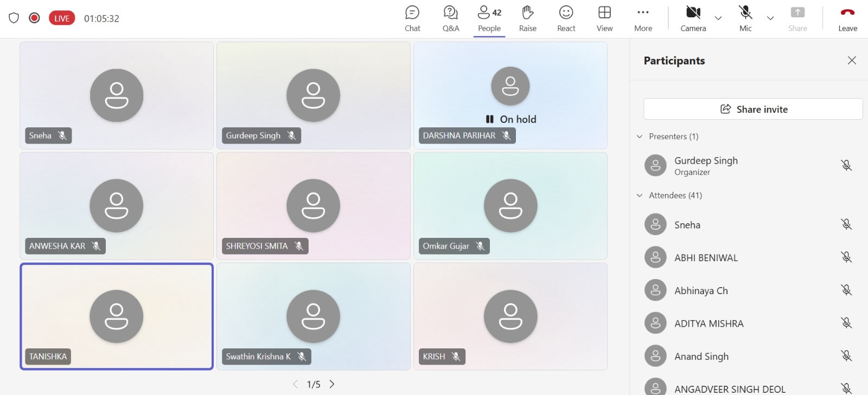Open the Chat panel
868x395 pixels.
coord(412,19)
